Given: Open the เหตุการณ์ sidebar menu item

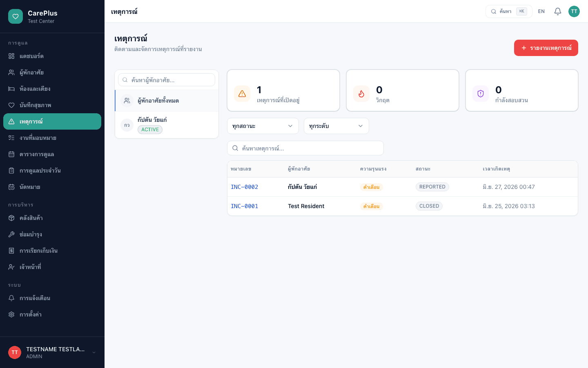Looking at the screenshot, I should [x=52, y=121].
